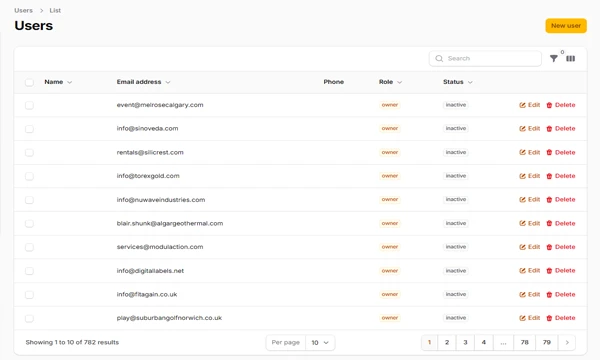Go to page 3
Screen dimensions: 600x360
click(x=465, y=342)
